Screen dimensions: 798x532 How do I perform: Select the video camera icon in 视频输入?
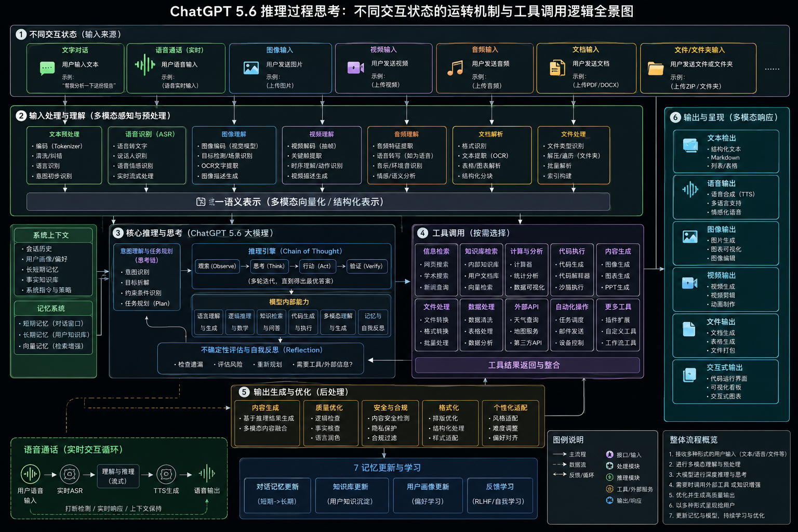356,68
